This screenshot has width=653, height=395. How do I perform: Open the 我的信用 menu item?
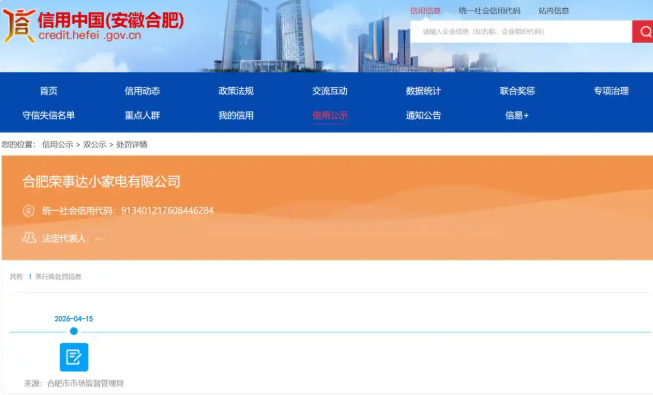pos(236,115)
